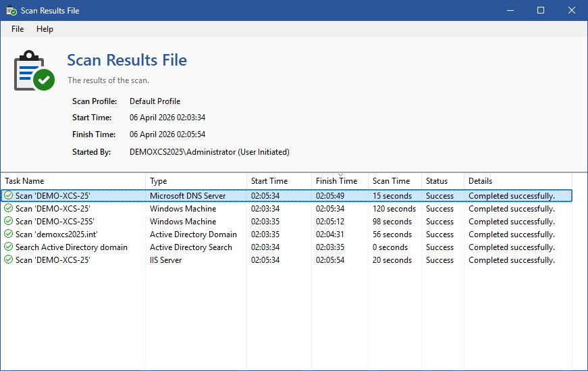Click the Finish Time column sort arrow
Viewport: 588px width, 371px height.
point(340,175)
